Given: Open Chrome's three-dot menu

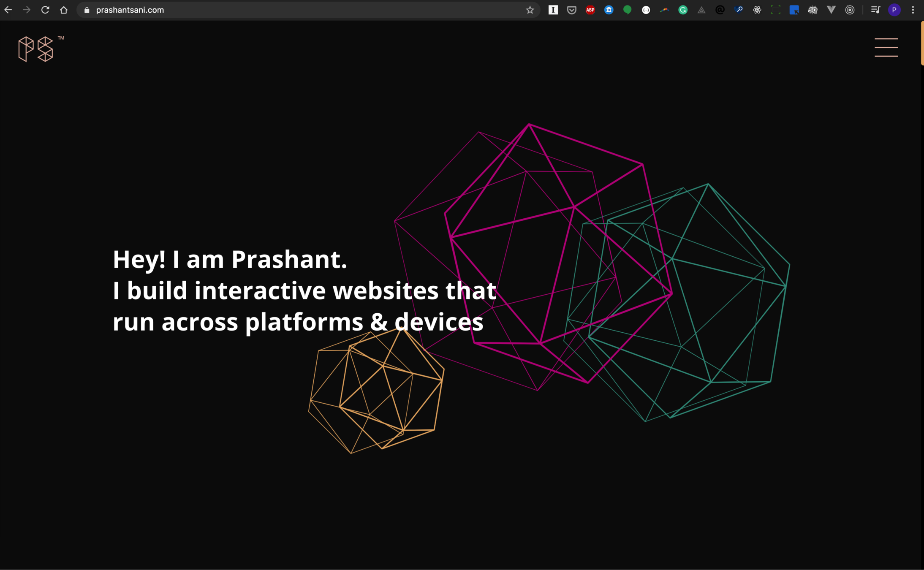Looking at the screenshot, I should (913, 10).
